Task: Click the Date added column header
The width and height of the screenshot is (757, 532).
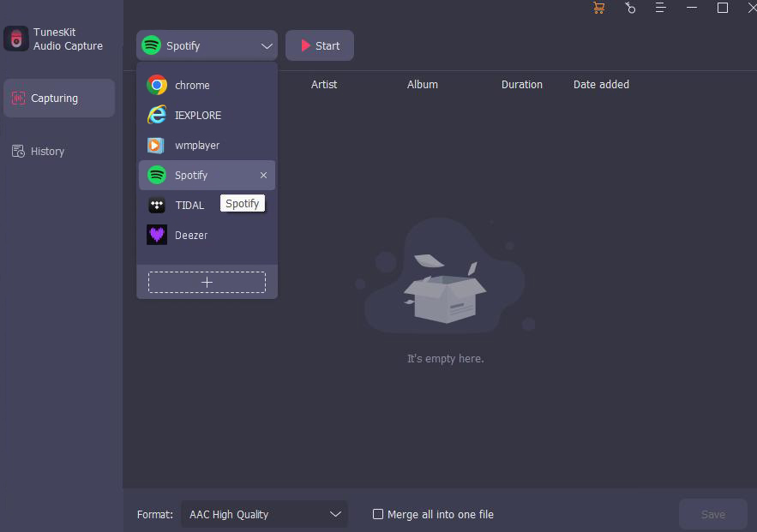Action: coord(601,85)
